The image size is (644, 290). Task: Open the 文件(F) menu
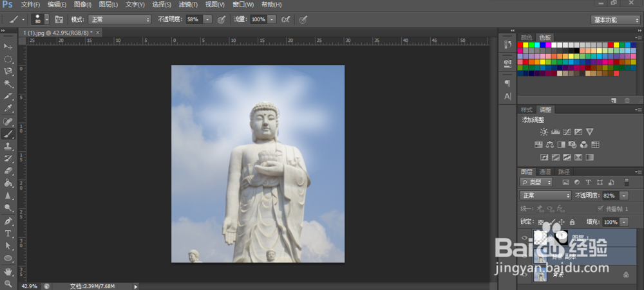30,5
